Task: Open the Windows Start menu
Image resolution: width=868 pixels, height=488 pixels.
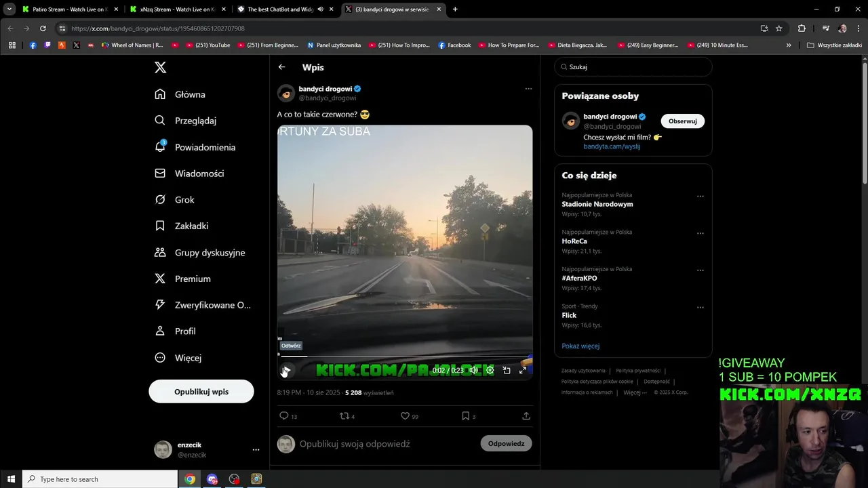Action: pos(11,479)
